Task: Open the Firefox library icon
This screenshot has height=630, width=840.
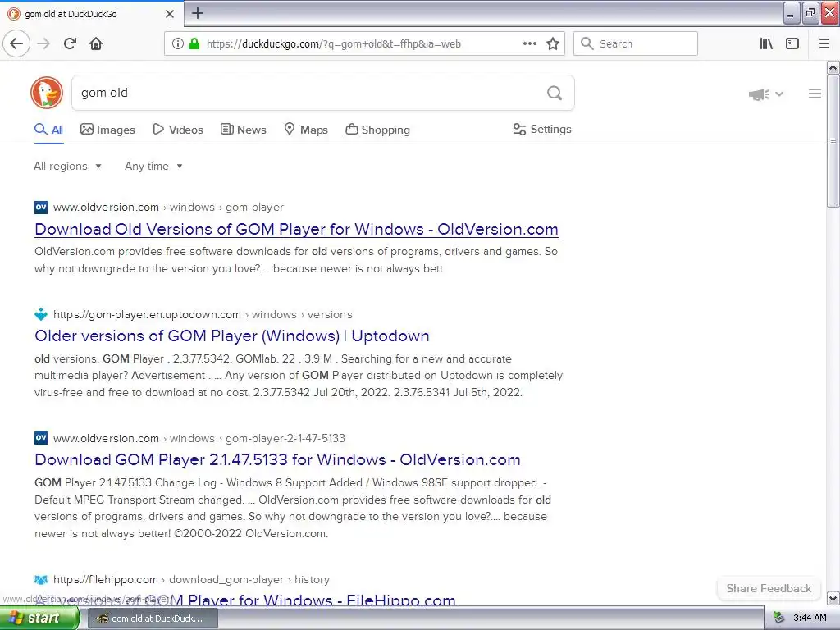Action: coord(766,43)
